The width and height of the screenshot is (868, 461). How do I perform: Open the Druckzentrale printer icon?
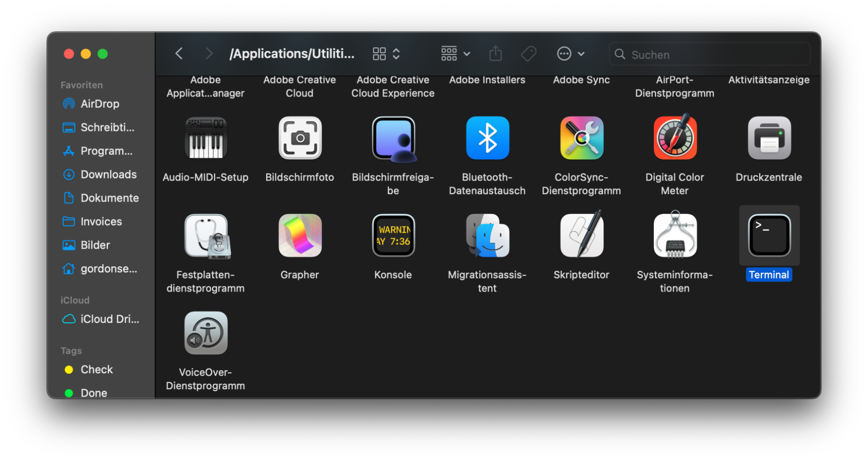click(769, 138)
